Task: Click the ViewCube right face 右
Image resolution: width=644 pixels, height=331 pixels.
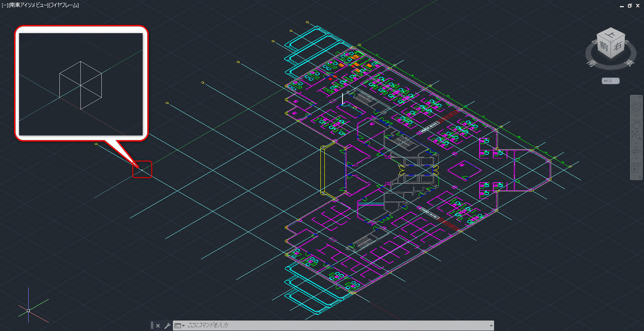Action: click(618, 46)
